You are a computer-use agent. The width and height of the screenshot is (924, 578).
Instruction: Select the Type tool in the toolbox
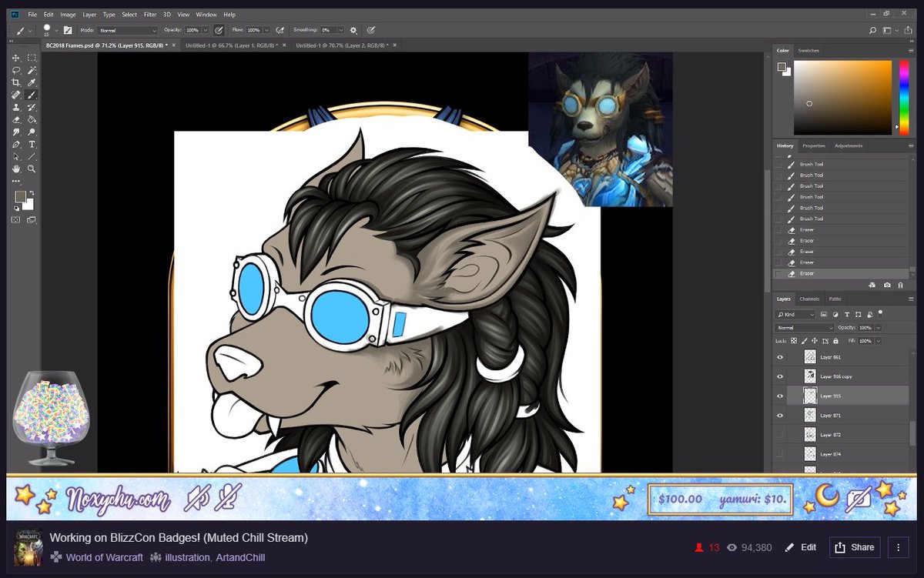click(x=32, y=144)
